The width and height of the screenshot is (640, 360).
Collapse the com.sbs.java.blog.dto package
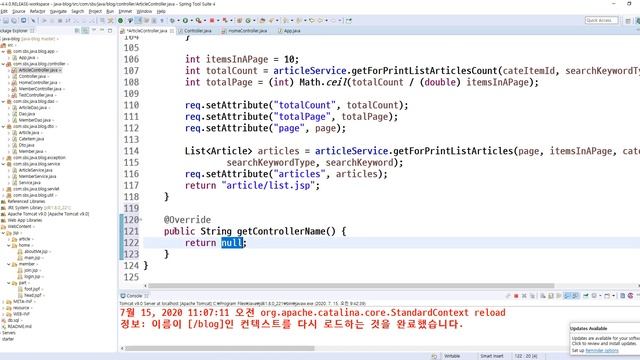[x=4, y=127]
